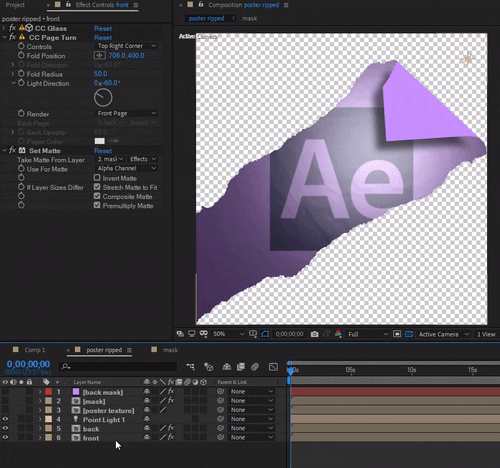The width and height of the screenshot is (500, 468).
Task: Click the timeline current timecode display
Action: (28, 364)
